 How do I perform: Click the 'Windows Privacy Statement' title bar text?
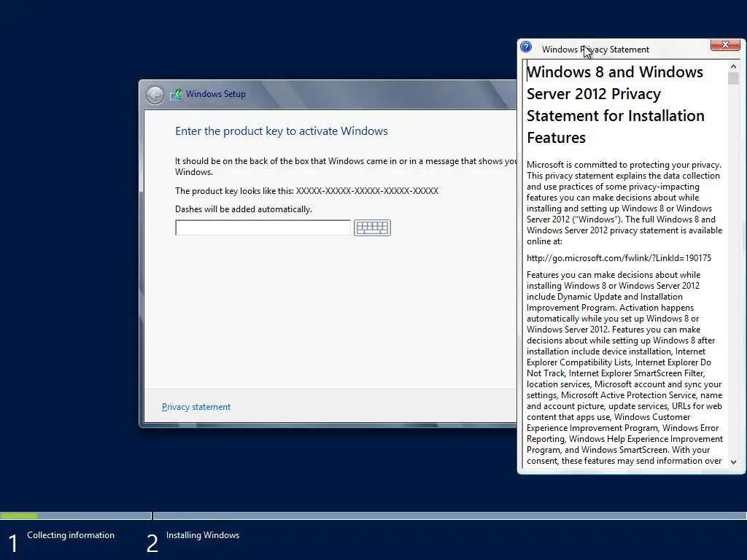point(595,50)
